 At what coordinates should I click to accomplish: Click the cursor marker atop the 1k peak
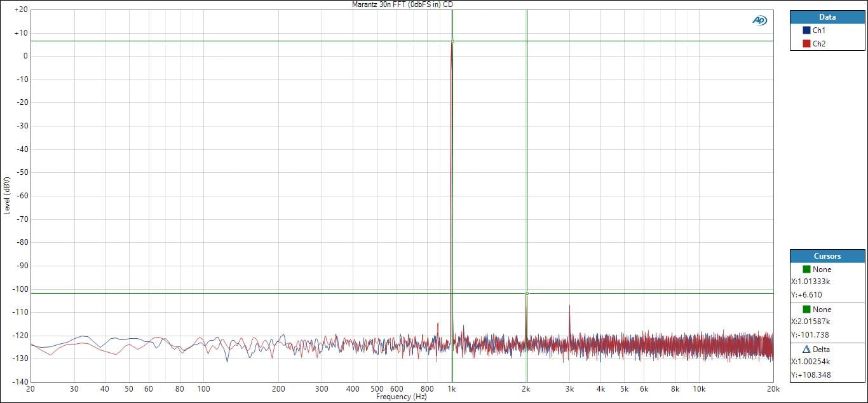click(x=452, y=41)
